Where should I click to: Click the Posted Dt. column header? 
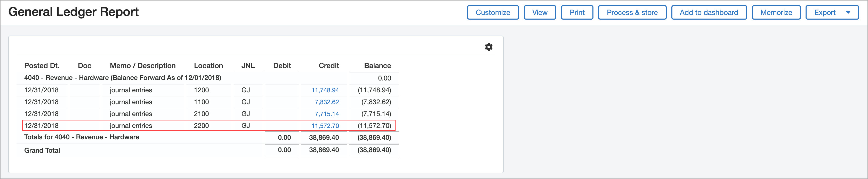click(x=42, y=66)
